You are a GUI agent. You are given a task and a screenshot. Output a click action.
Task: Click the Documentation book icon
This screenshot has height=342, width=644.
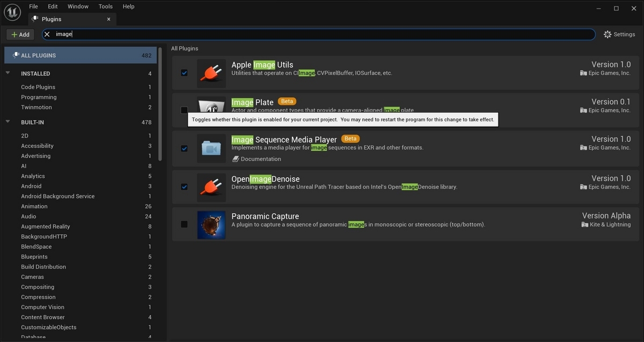pyautogui.click(x=236, y=159)
